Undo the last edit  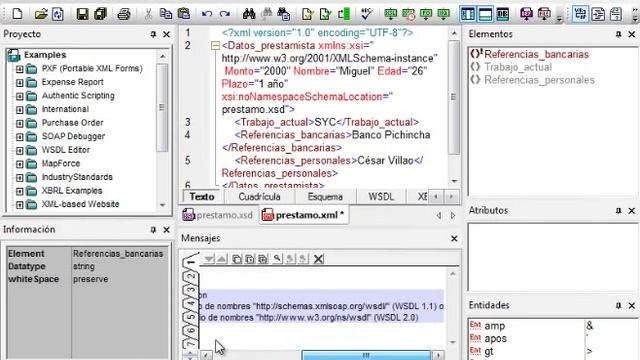pos(207,14)
